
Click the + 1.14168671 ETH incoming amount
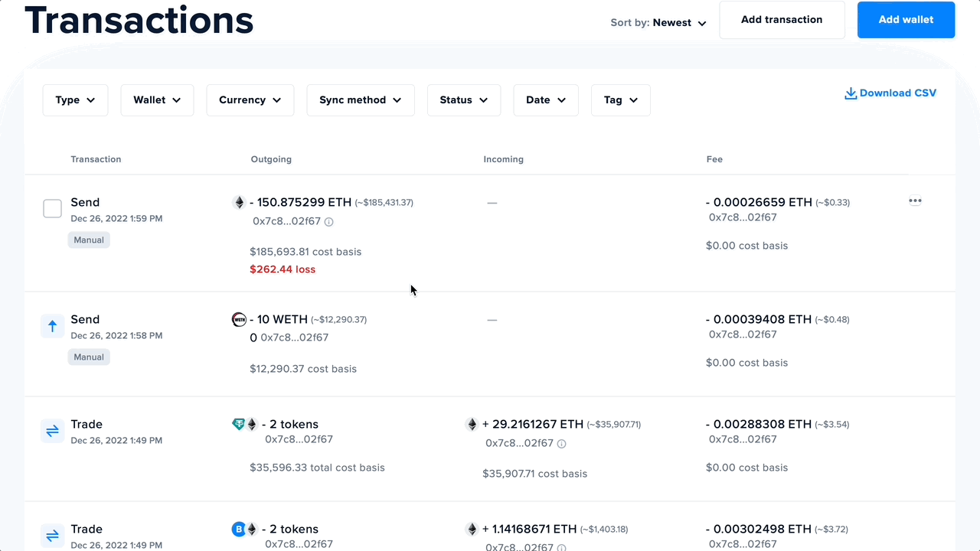530,529
